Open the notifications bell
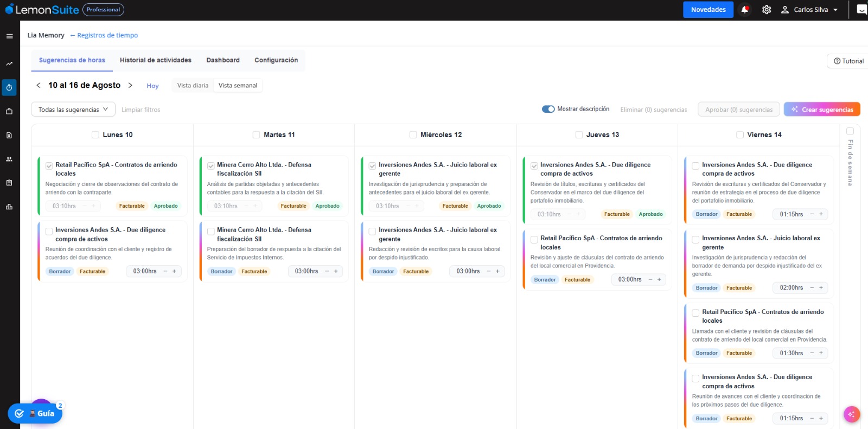 coord(745,10)
